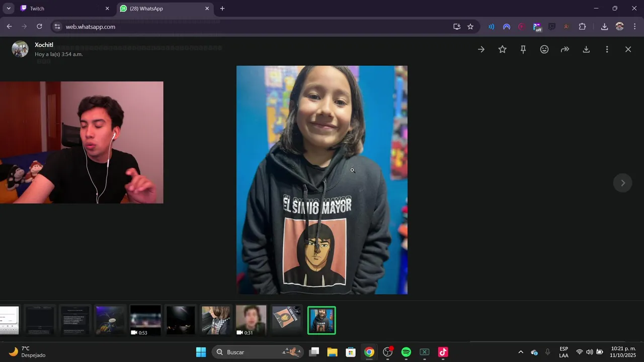Open the blue sound-wave extension

491,27
